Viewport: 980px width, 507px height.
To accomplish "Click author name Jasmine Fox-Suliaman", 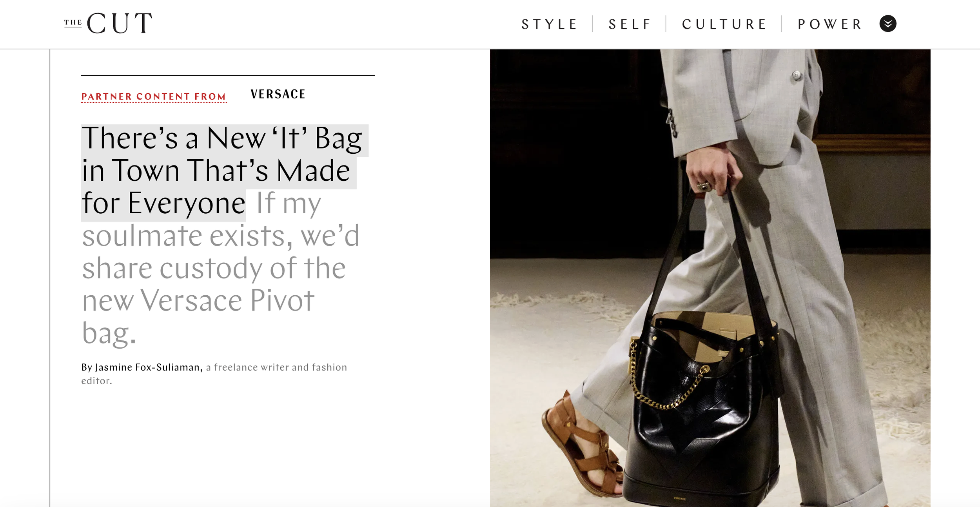I will pyautogui.click(x=148, y=367).
